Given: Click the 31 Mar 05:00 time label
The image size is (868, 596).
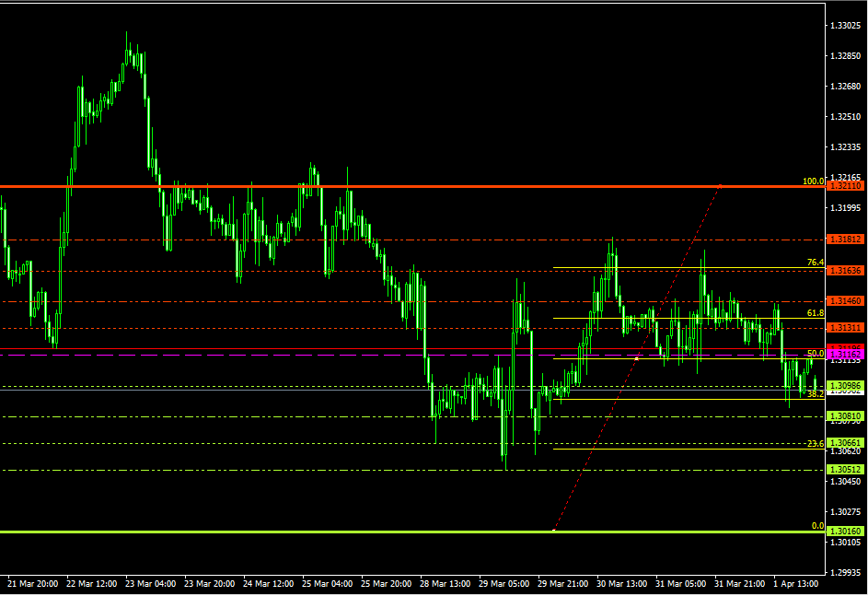Looking at the screenshot, I should [x=681, y=584].
